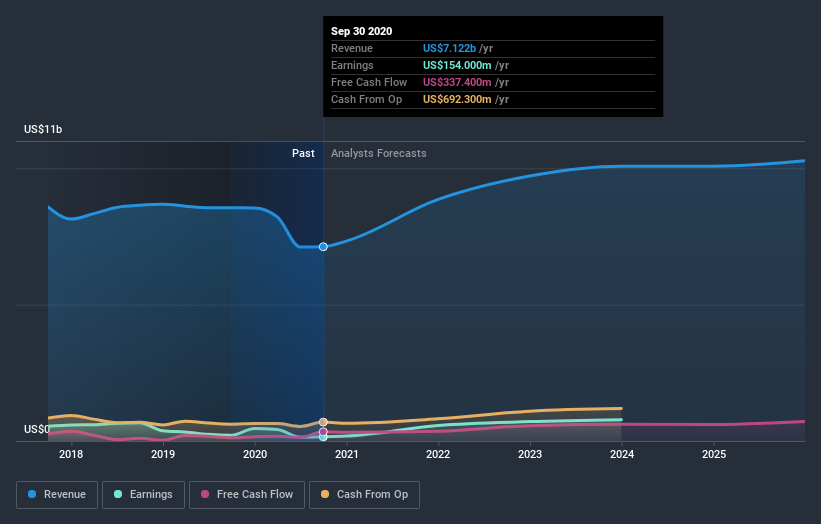The image size is (821, 524).
Task: Click the Past section label
Action: pos(303,153)
